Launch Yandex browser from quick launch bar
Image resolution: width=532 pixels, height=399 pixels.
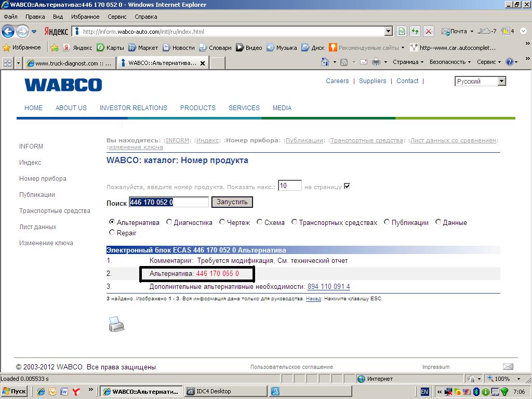pyautogui.click(x=76, y=392)
